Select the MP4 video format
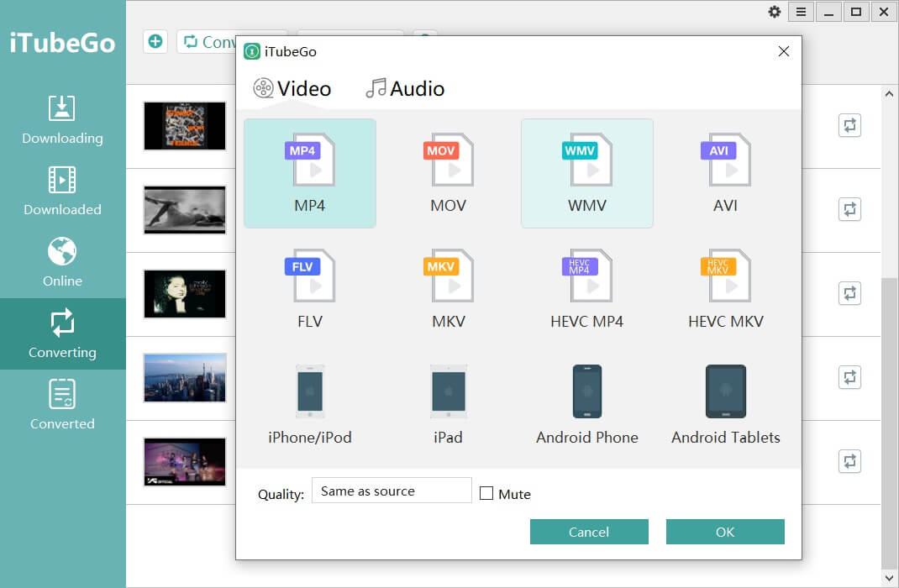899x588 pixels. [309, 173]
